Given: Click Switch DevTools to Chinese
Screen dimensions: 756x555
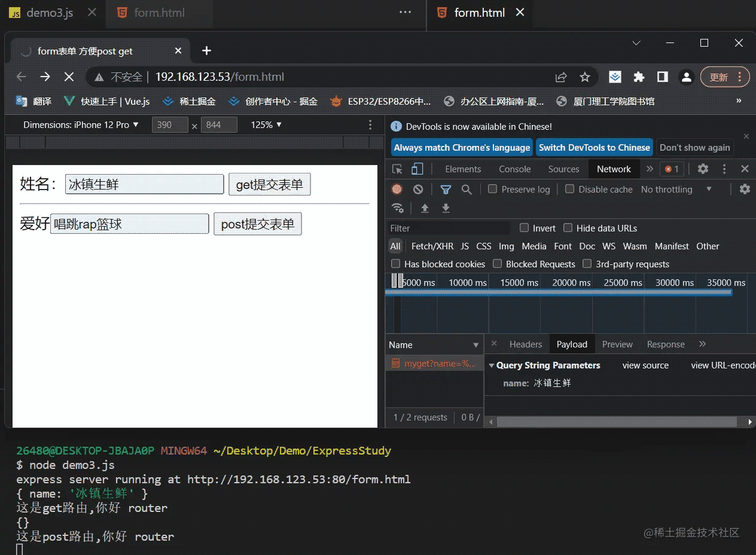Looking at the screenshot, I should coord(594,147).
